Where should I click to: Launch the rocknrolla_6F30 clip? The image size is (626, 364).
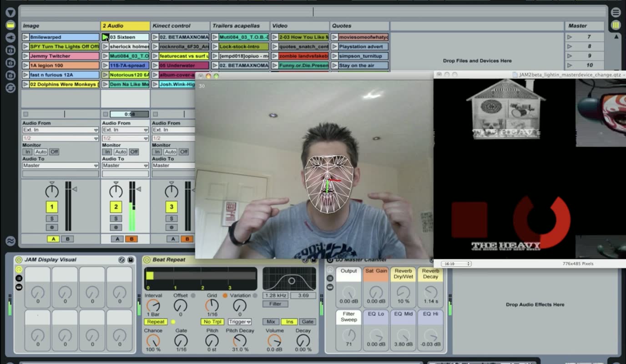pyautogui.click(x=155, y=46)
